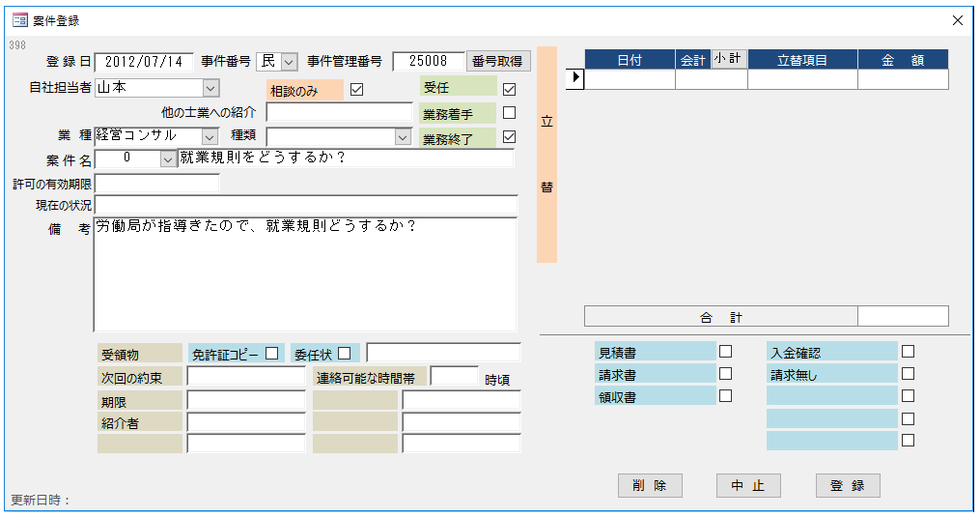Click inside the 備考 memo text area

(306, 274)
